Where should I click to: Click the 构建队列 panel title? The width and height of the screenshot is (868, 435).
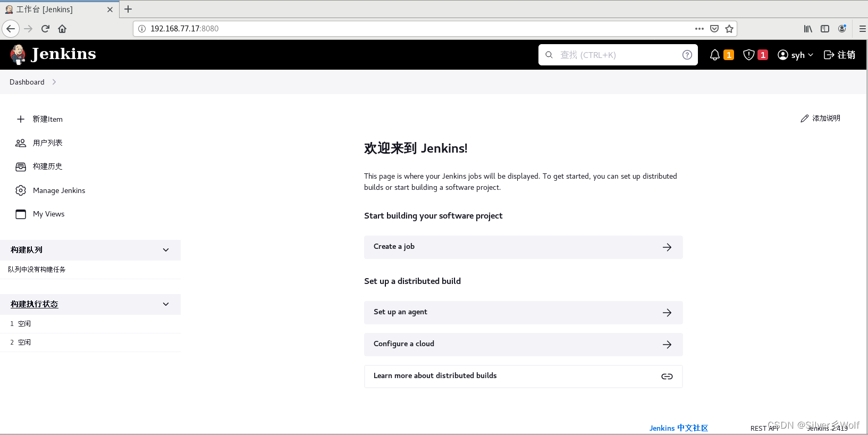point(27,250)
